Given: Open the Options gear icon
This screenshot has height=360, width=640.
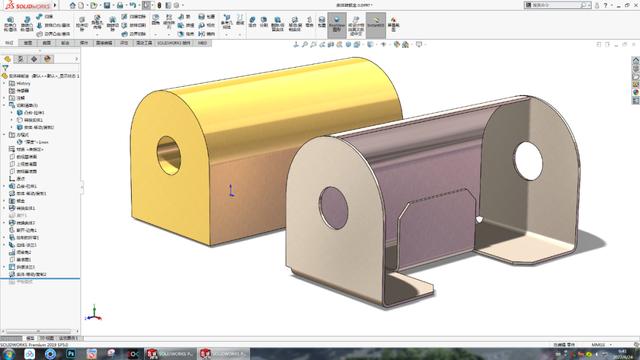Looking at the screenshot, I should pos(177,5).
